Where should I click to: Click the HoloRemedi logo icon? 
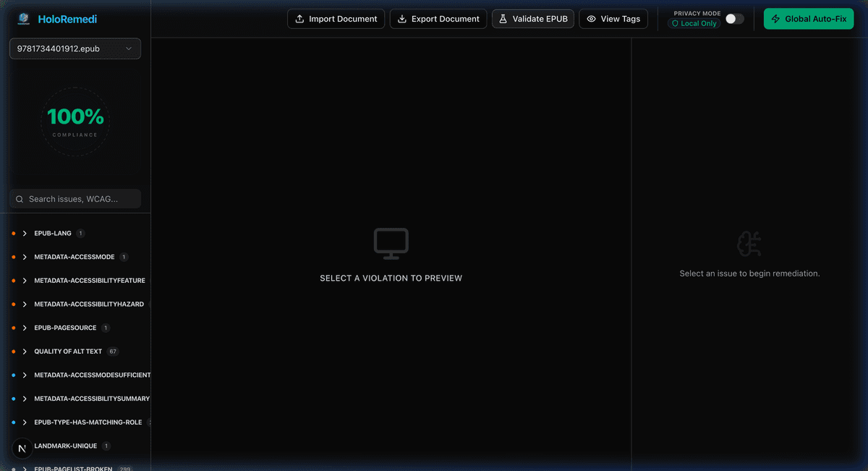click(24, 19)
